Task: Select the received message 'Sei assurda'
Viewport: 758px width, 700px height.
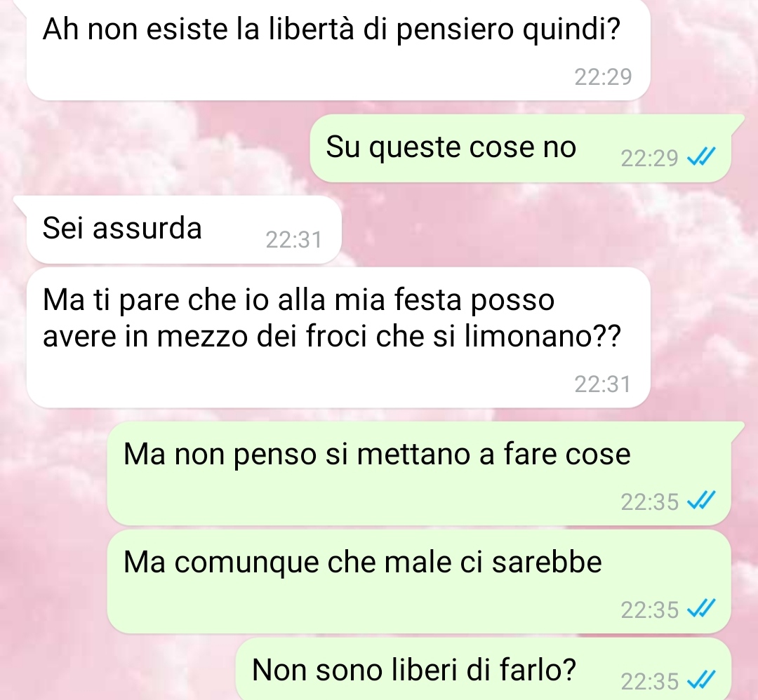Action: pos(184,230)
